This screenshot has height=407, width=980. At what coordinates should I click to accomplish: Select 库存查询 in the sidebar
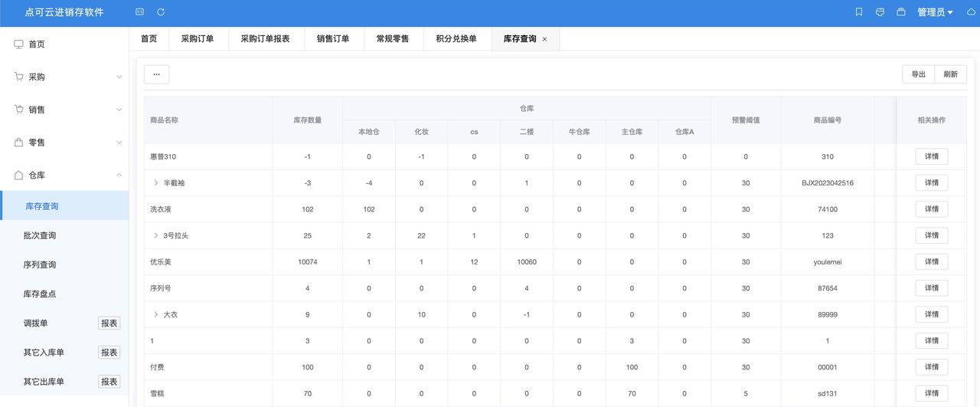[x=64, y=206]
